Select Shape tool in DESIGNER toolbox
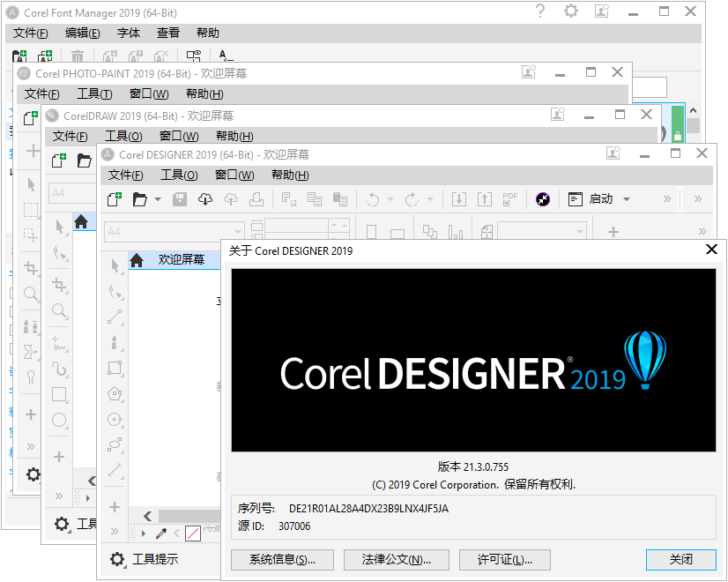The image size is (728, 582). point(115,291)
